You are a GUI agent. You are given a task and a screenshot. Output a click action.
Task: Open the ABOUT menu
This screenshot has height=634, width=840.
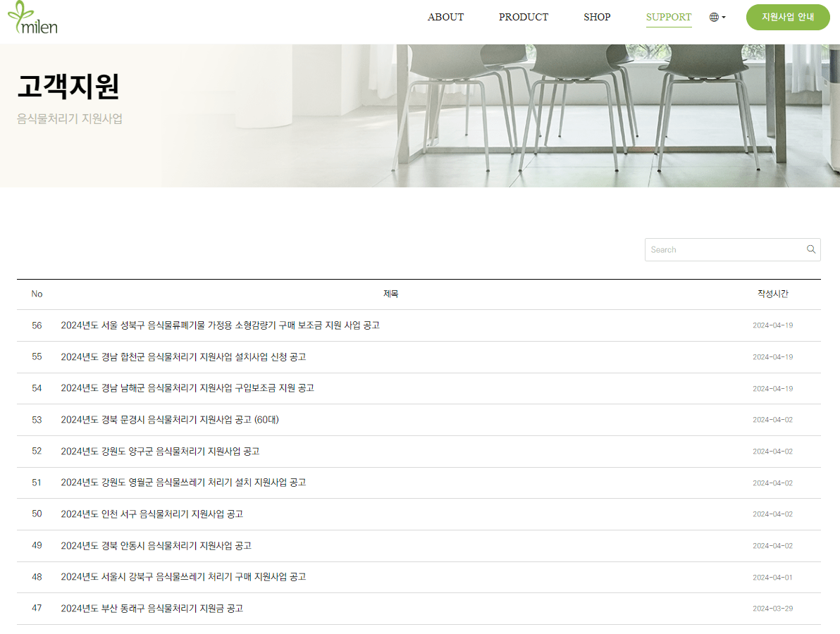pyautogui.click(x=445, y=17)
